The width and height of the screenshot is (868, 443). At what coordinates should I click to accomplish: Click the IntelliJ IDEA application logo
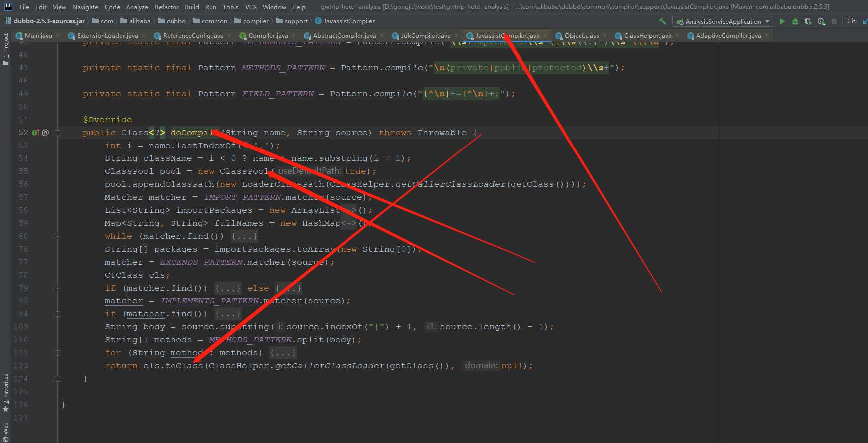pos(8,7)
